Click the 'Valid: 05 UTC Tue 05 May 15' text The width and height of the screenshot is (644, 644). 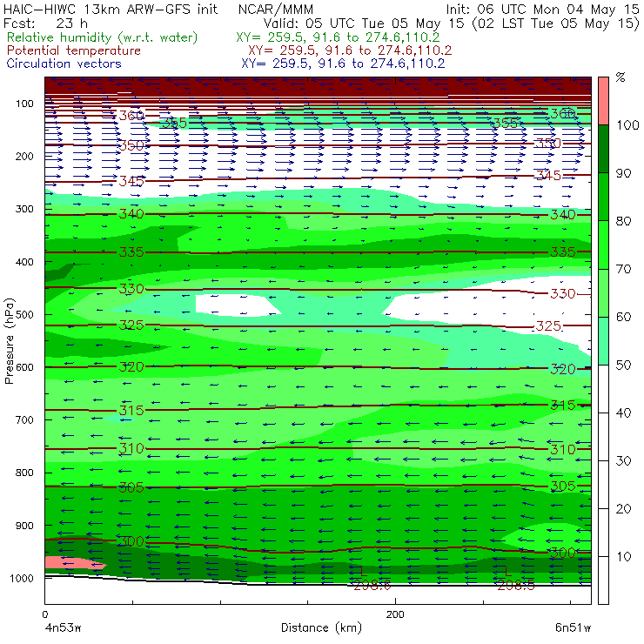click(x=366, y=23)
